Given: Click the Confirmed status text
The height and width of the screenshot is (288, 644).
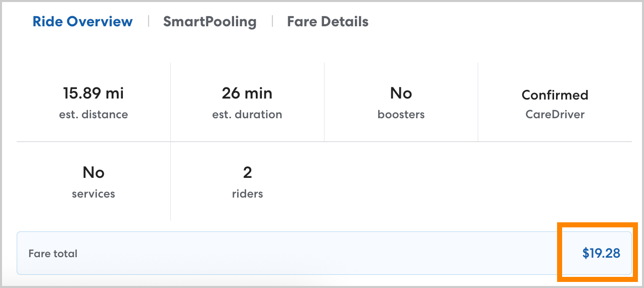Looking at the screenshot, I should 555,95.
